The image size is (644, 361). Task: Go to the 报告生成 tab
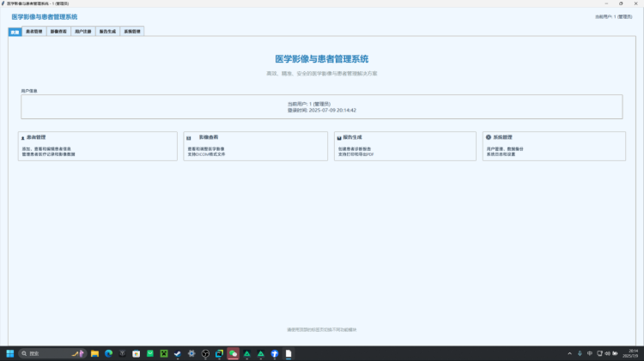tap(107, 32)
